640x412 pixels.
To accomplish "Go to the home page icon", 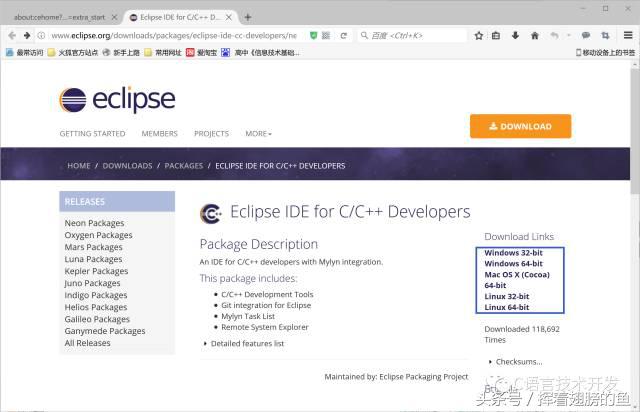I will tap(535, 36).
